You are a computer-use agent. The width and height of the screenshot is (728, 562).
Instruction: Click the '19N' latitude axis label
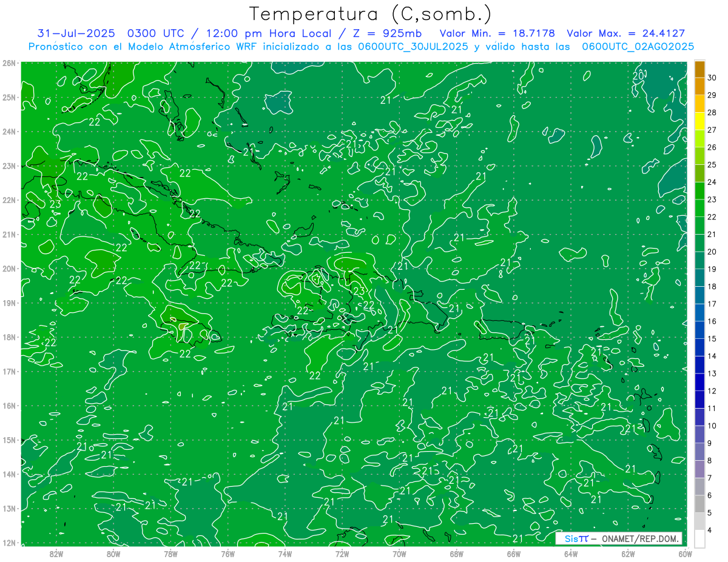(9, 303)
